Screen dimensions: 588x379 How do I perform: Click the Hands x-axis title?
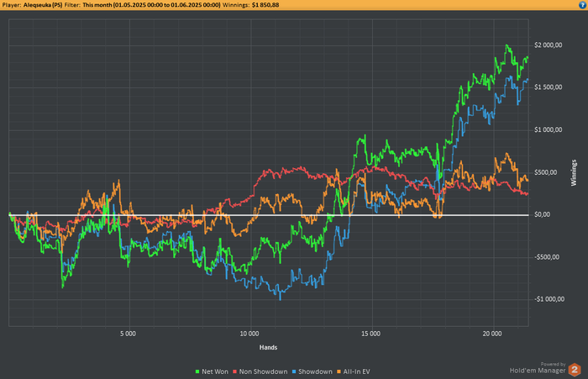[268, 347]
